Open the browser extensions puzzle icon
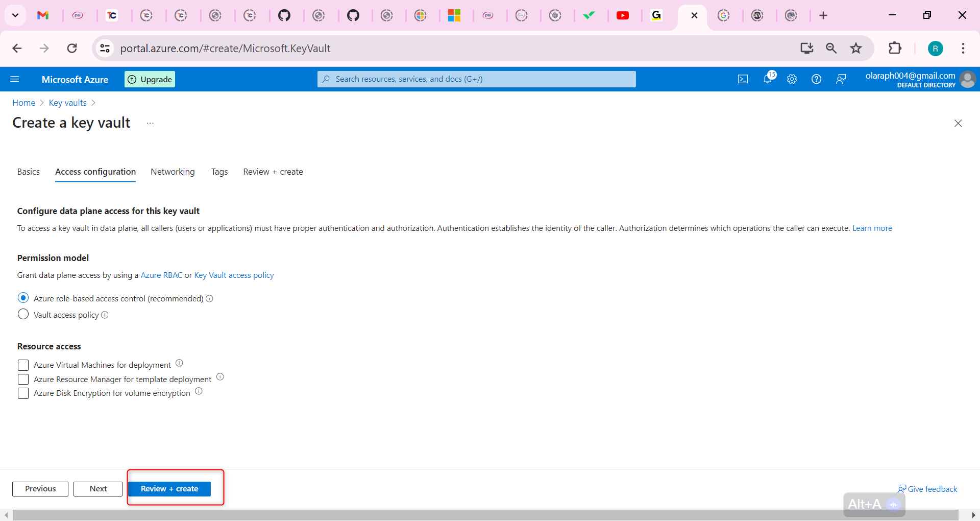The width and height of the screenshot is (980, 521). pyautogui.click(x=895, y=49)
